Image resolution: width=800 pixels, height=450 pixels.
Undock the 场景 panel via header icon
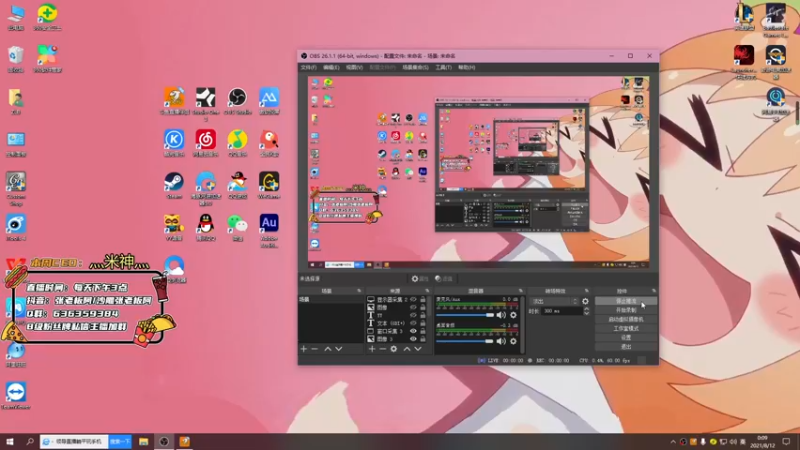[x=359, y=291]
